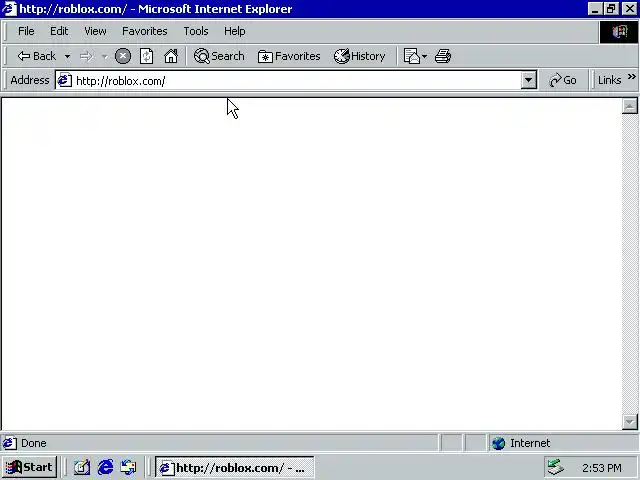The height and width of the screenshot is (480, 640).
Task: Refresh the page with Refresh icon
Action: tap(147, 56)
